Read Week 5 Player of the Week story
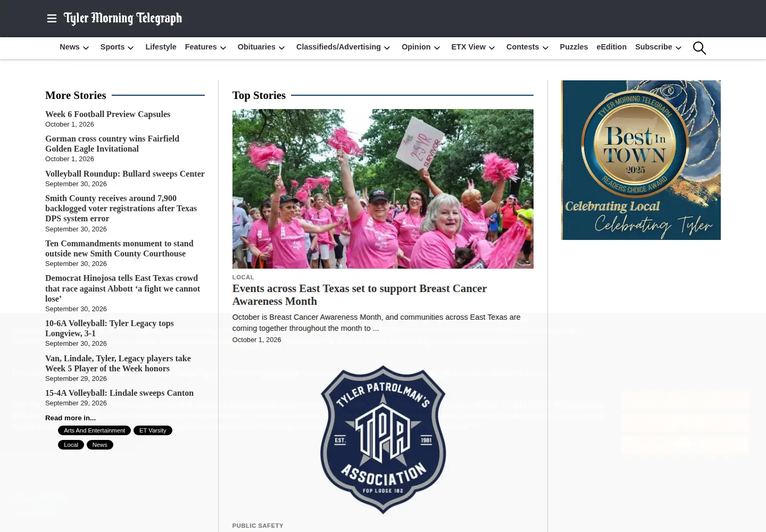766x532 pixels. click(118, 363)
